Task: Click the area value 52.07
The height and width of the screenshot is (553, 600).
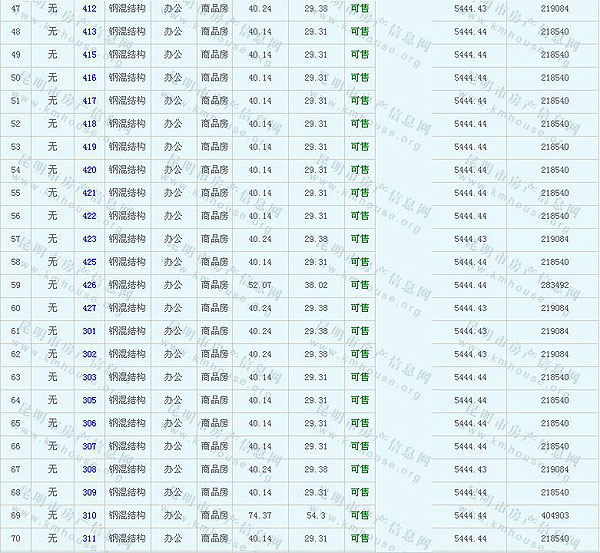Action: [260, 285]
